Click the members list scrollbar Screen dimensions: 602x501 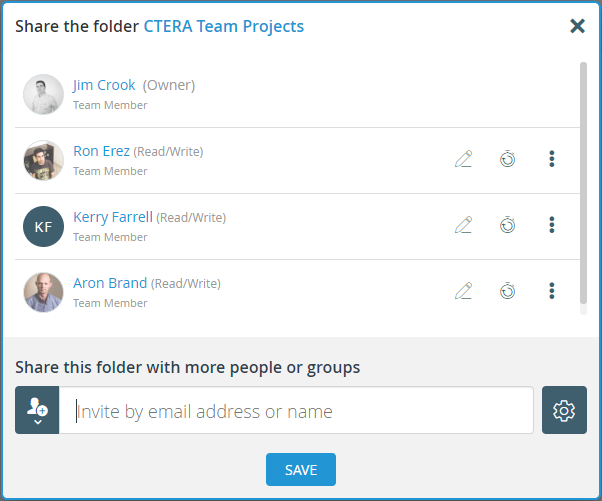coord(583,180)
